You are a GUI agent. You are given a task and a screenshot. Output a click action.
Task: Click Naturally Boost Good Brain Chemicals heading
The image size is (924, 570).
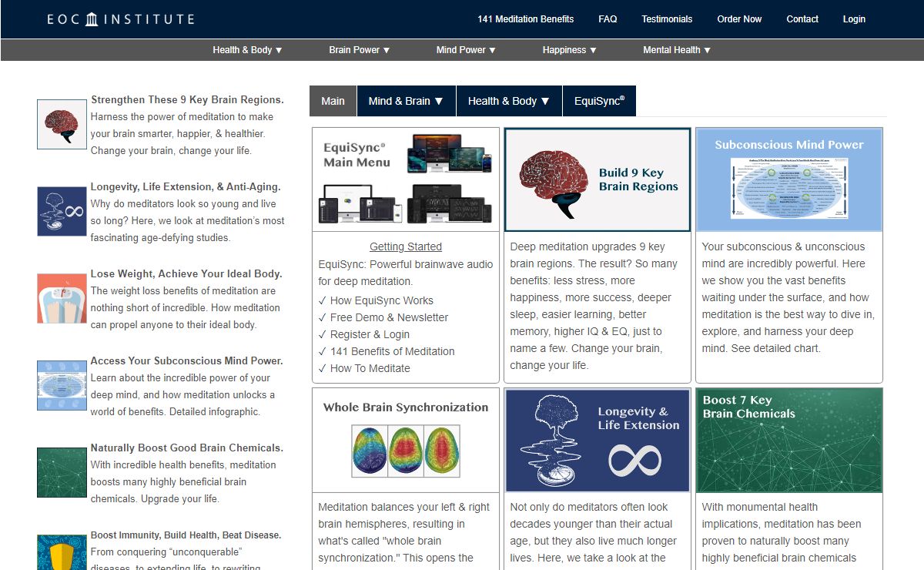click(x=187, y=448)
